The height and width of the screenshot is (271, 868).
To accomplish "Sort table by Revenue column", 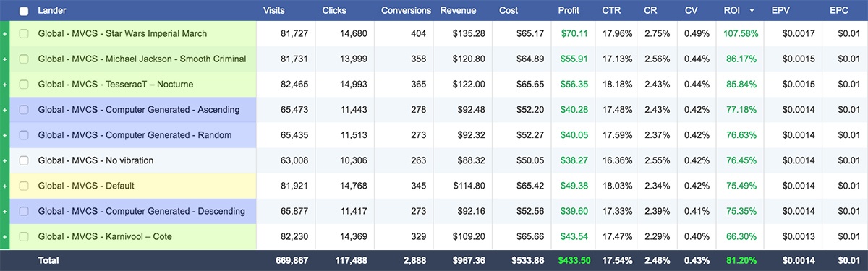I will pos(458,10).
